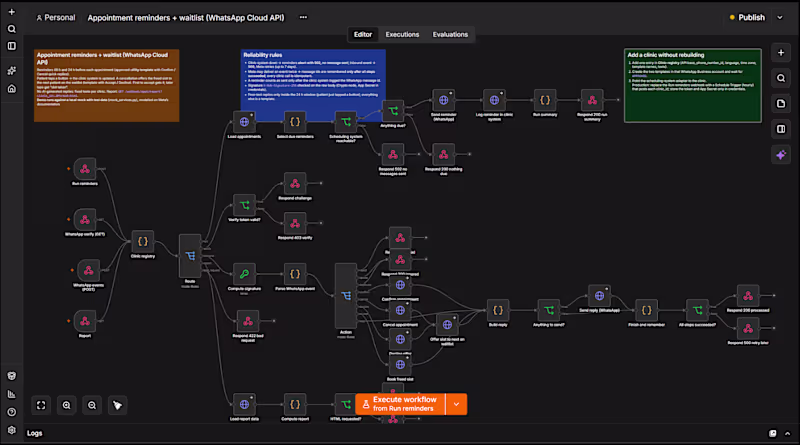The width and height of the screenshot is (800, 445).
Task: Toggle the focus panel icon on right
Action: pyautogui.click(x=781, y=129)
